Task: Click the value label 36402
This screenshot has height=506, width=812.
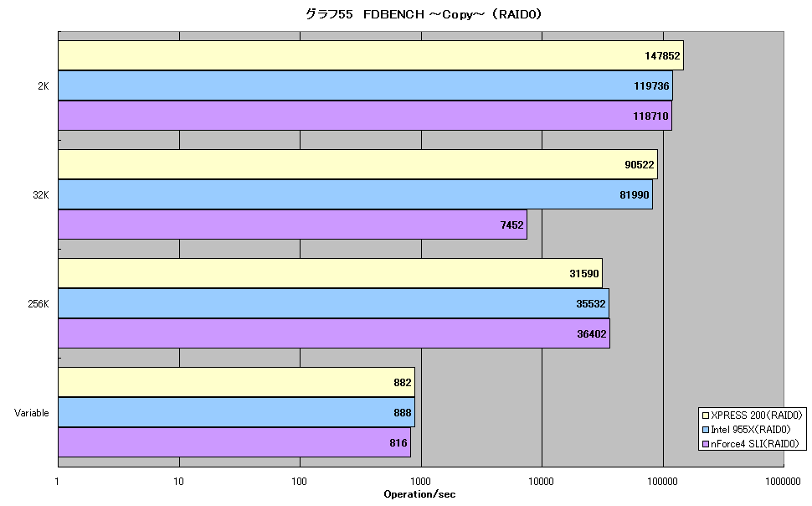Action: tap(591, 334)
